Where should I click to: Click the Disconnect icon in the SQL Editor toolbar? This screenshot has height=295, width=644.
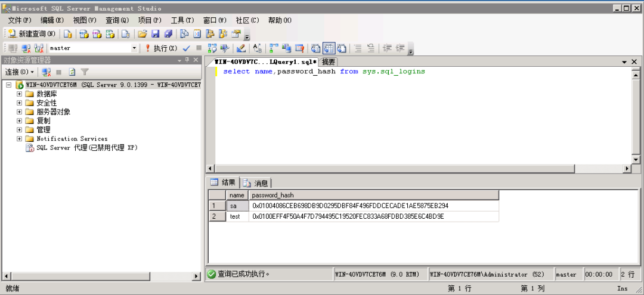[x=26, y=48]
